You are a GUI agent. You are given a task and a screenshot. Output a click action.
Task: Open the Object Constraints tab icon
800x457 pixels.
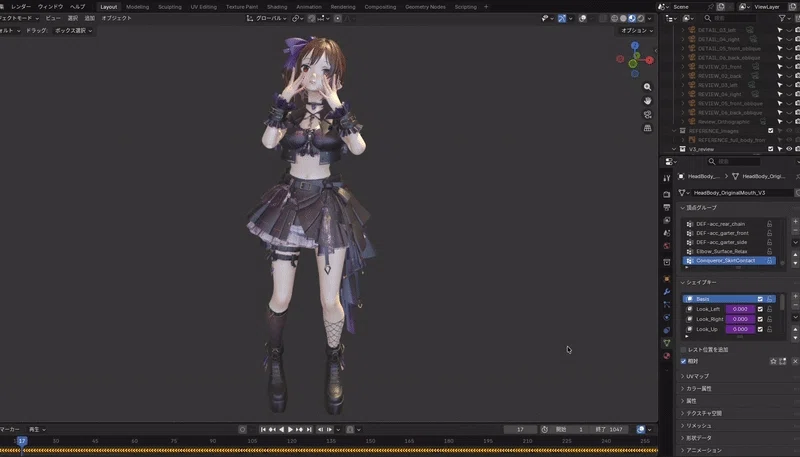coord(666,330)
